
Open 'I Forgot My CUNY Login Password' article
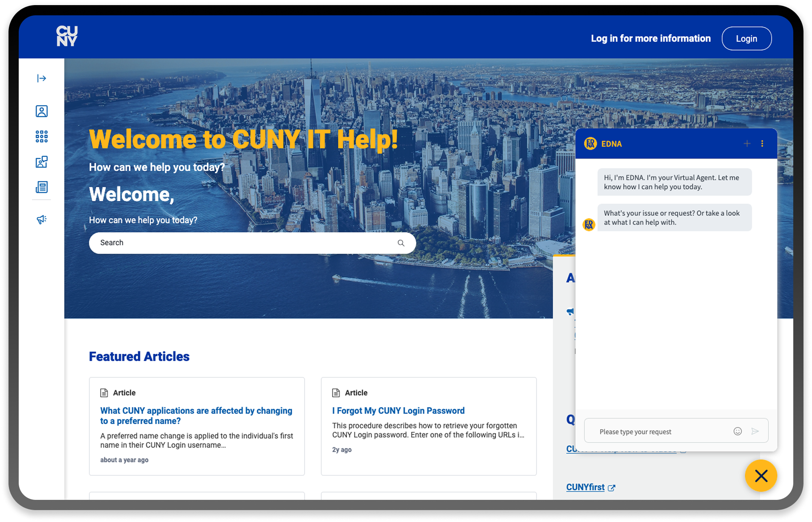coord(398,410)
